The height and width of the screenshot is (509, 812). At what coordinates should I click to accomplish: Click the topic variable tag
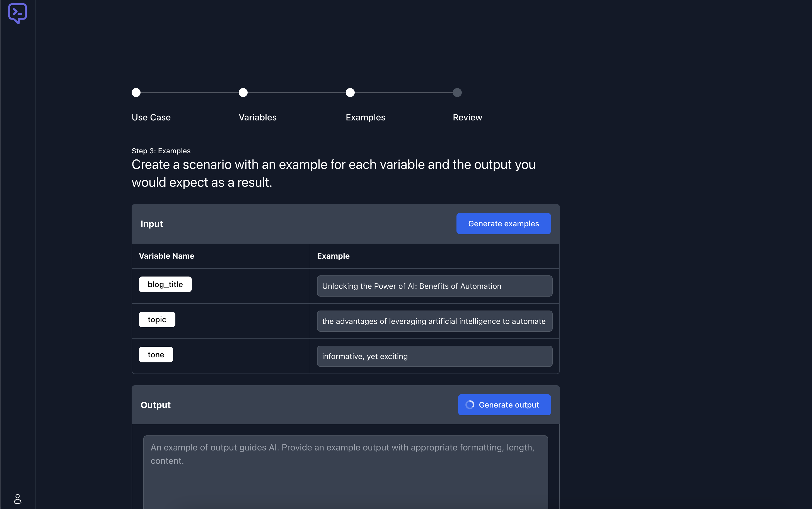157,319
